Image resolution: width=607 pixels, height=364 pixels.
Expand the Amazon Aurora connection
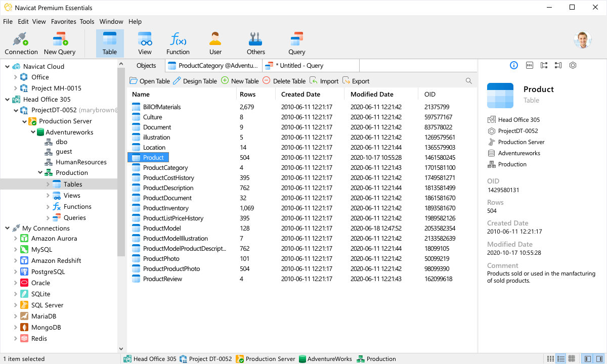pos(15,239)
